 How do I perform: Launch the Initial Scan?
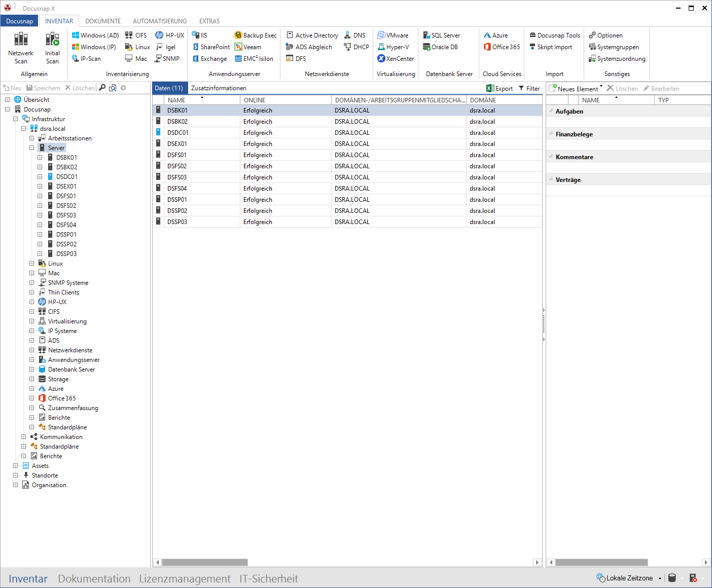click(x=52, y=48)
